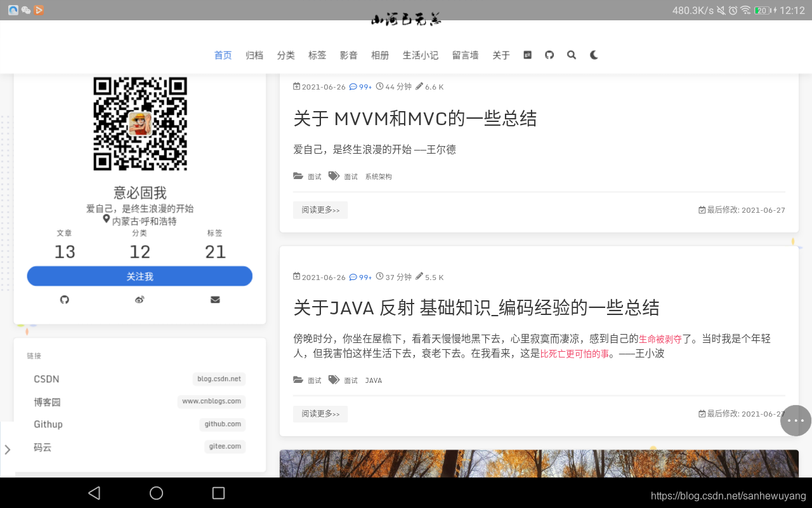Expand the floating three-dots action button
The image size is (812, 508).
coord(795,420)
